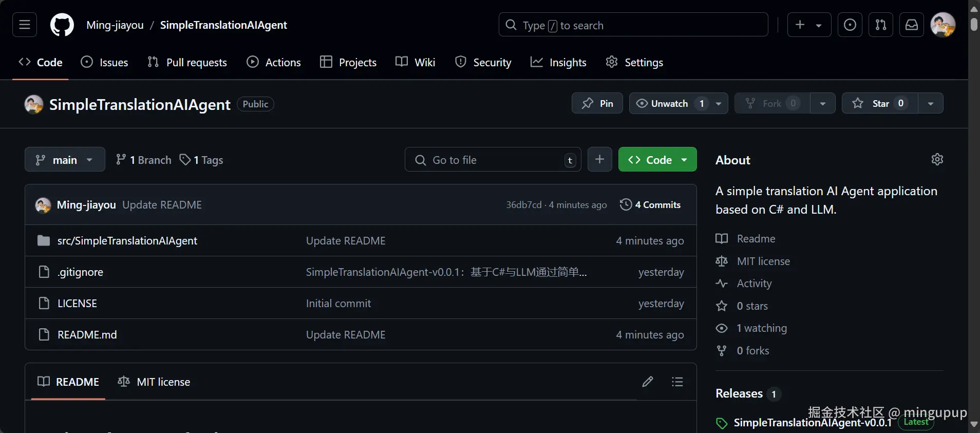Open the Initial commit message link
Image resolution: width=980 pixels, height=433 pixels.
[x=338, y=303]
